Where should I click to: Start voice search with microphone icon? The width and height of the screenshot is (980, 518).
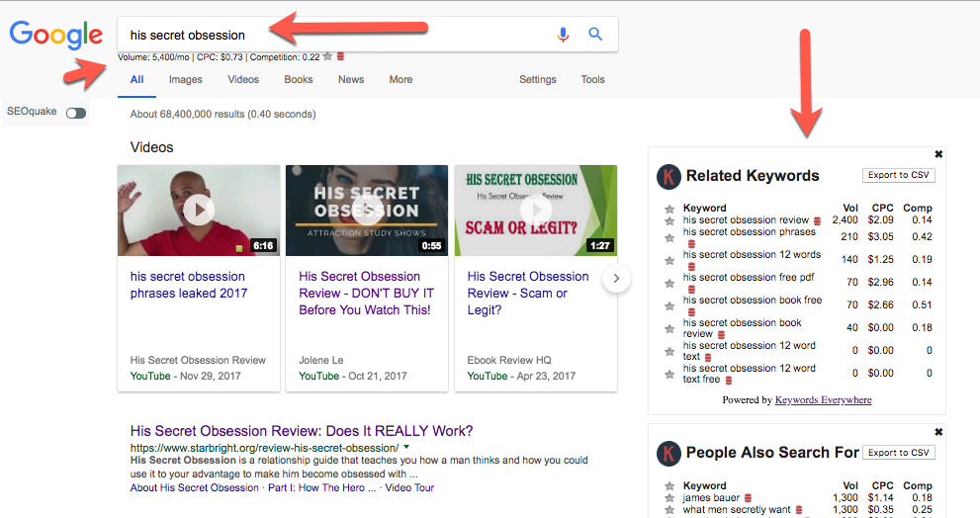point(563,35)
